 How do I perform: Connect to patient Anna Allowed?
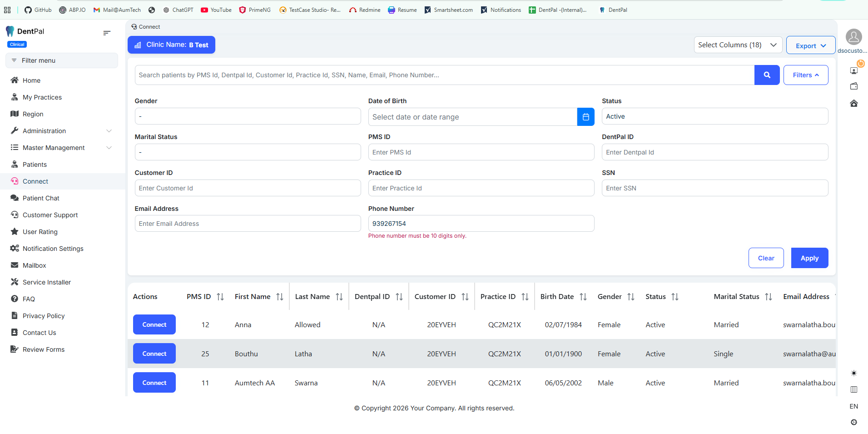pyautogui.click(x=154, y=324)
